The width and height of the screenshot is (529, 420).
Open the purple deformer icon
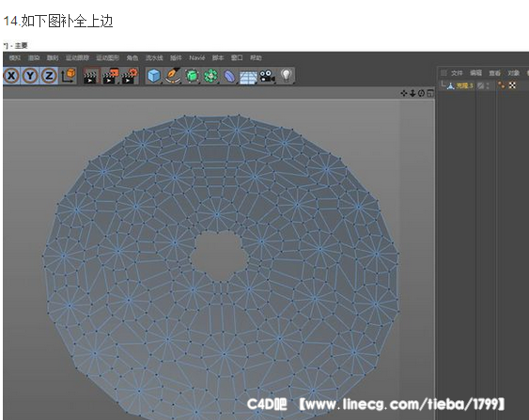coord(229,76)
